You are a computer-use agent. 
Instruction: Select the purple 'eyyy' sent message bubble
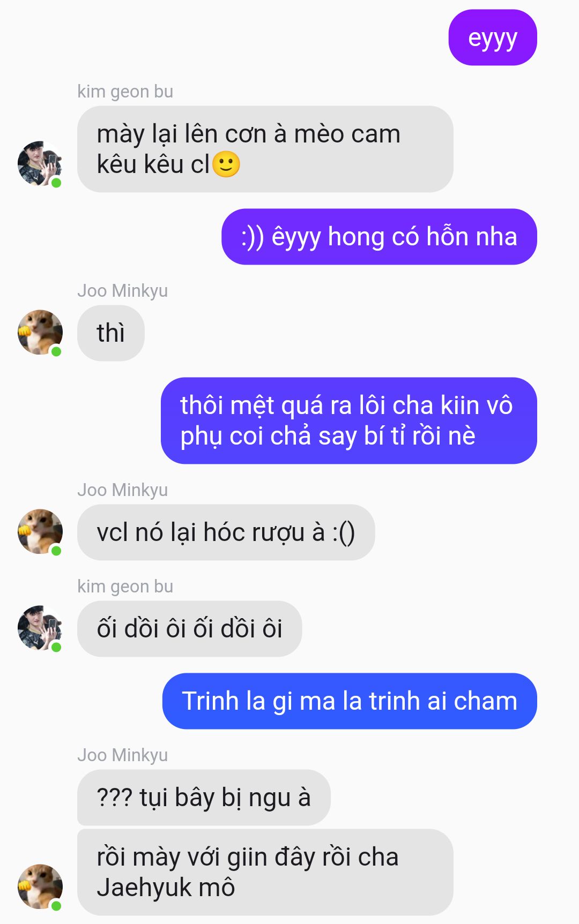493,37
